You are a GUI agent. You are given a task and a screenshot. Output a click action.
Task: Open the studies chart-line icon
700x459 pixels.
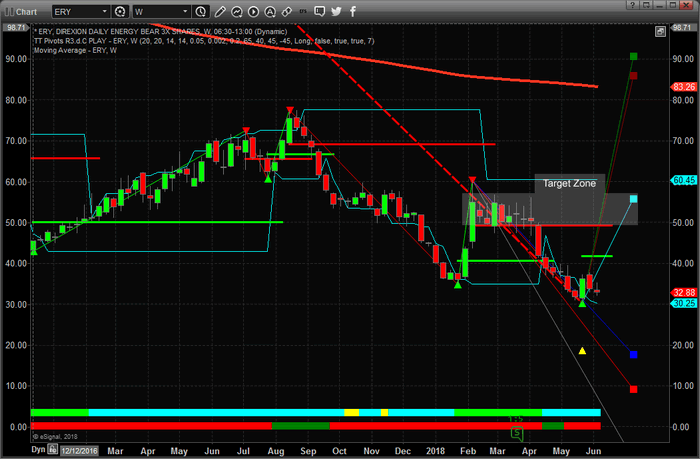[x=237, y=12]
